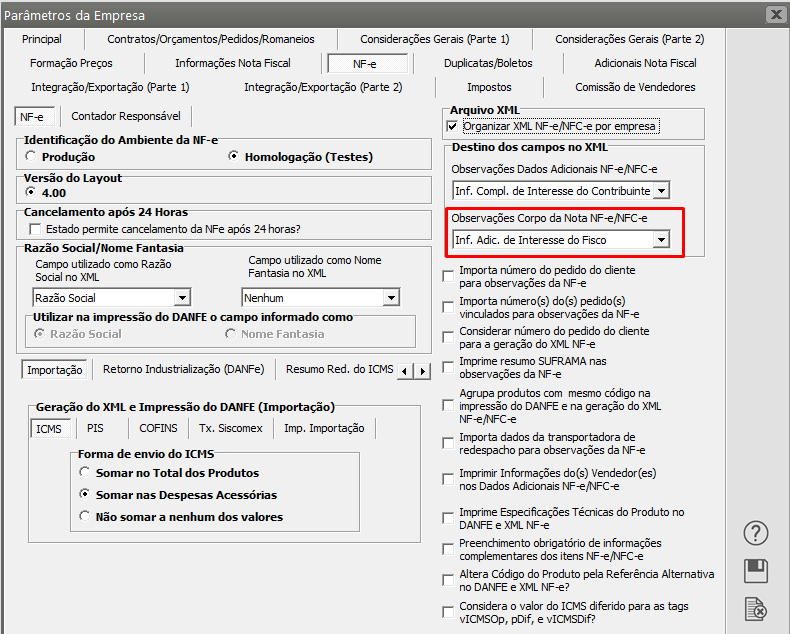Open Observações Corpo da Nota dropdown

click(660, 240)
